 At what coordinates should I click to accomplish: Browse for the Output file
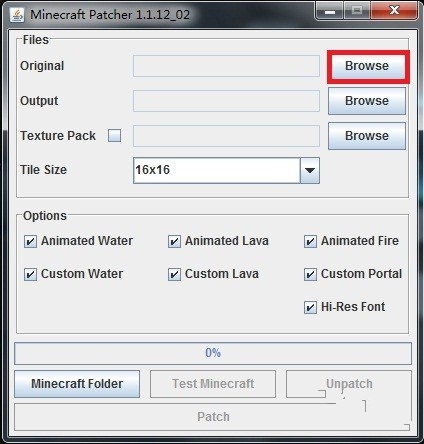pyautogui.click(x=367, y=101)
